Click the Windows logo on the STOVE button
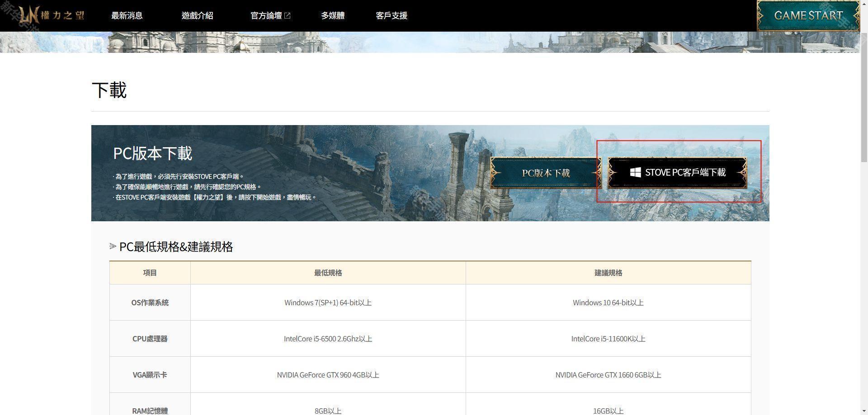The width and height of the screenshot is (868, 415). [635, 173]
